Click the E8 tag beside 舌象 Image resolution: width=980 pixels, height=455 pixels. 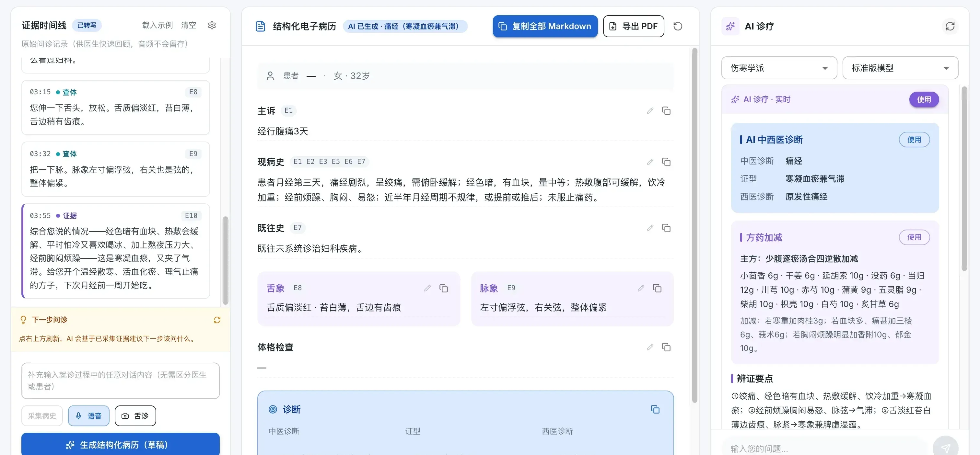pyautogui.click(x=297, y=288)
